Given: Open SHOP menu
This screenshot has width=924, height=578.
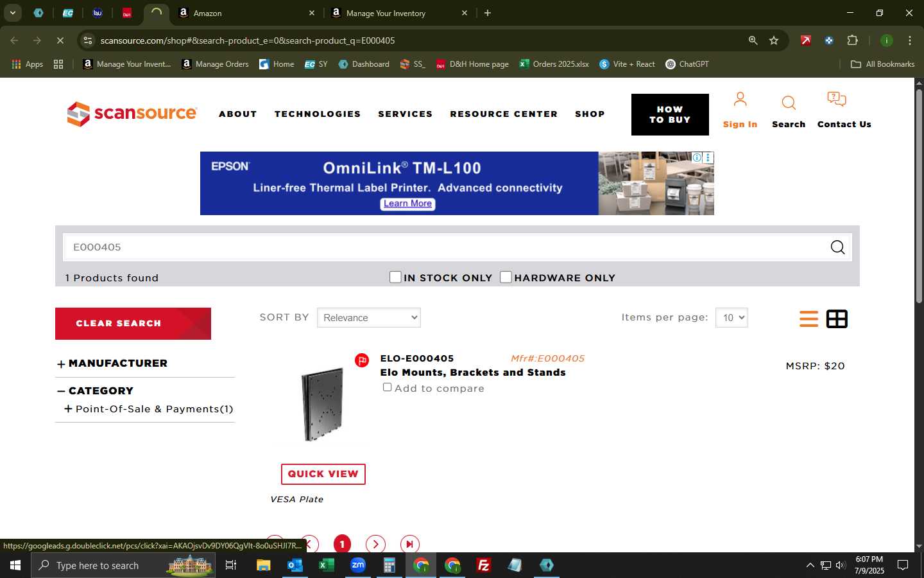Looking at the screenshot, I should tap(590, 114).
